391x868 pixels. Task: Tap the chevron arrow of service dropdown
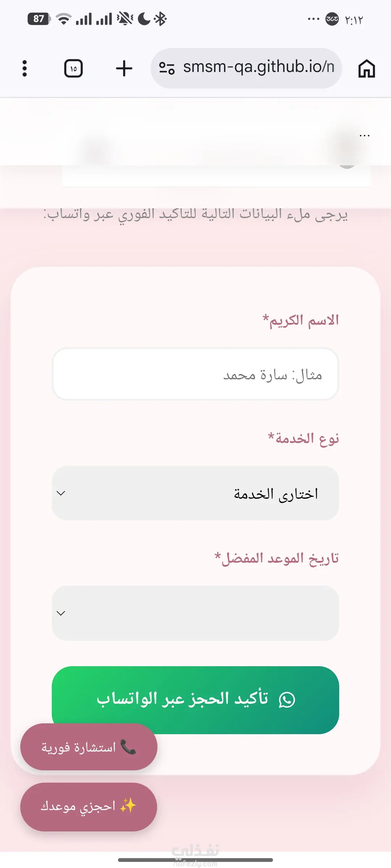(x=61, y=493)
